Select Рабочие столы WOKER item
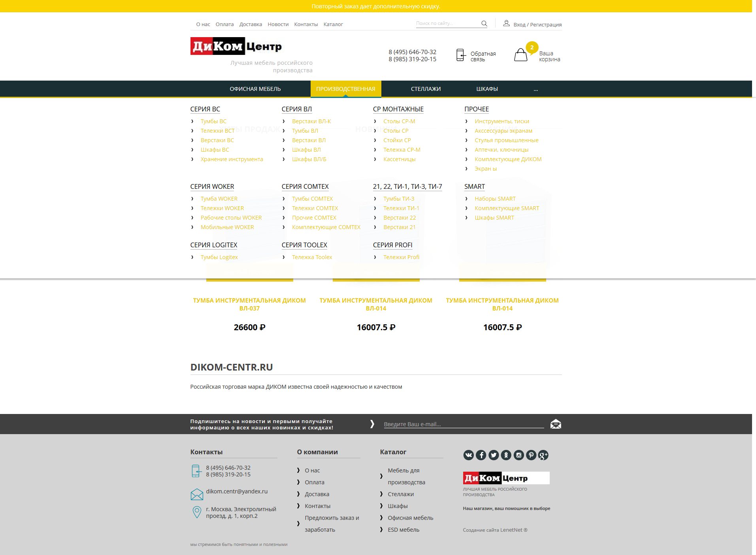The image size is (756, 555). pos(231,218)
